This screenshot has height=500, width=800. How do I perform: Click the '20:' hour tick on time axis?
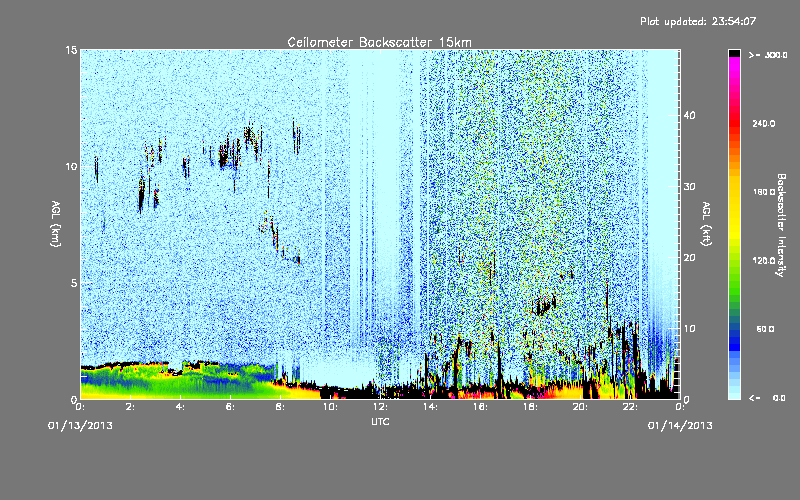(x=580, y=407)
